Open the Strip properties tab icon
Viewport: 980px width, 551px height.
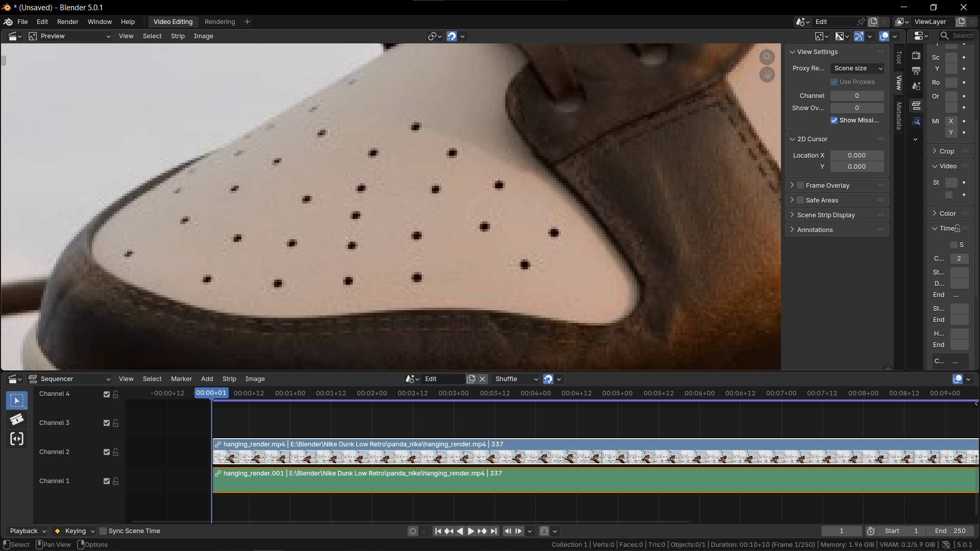tap(916, 106)
